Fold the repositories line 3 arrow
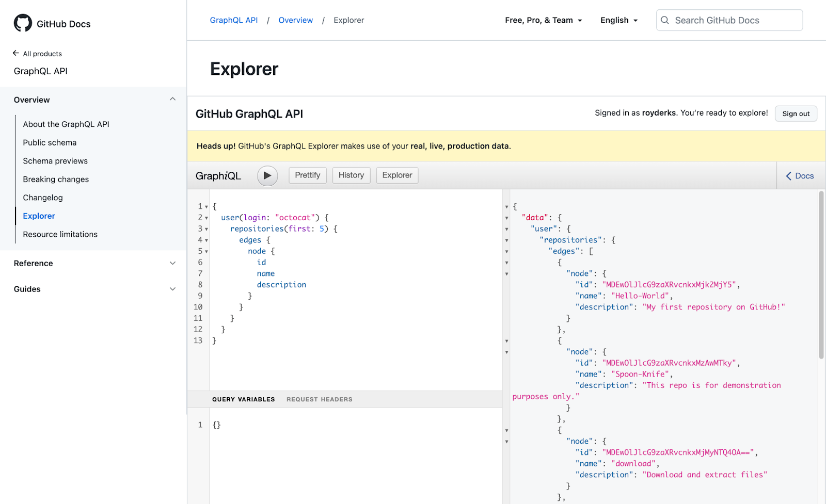The width and height of the screenshot is (826, 504). pyautogui.click(x=206, y=229)
